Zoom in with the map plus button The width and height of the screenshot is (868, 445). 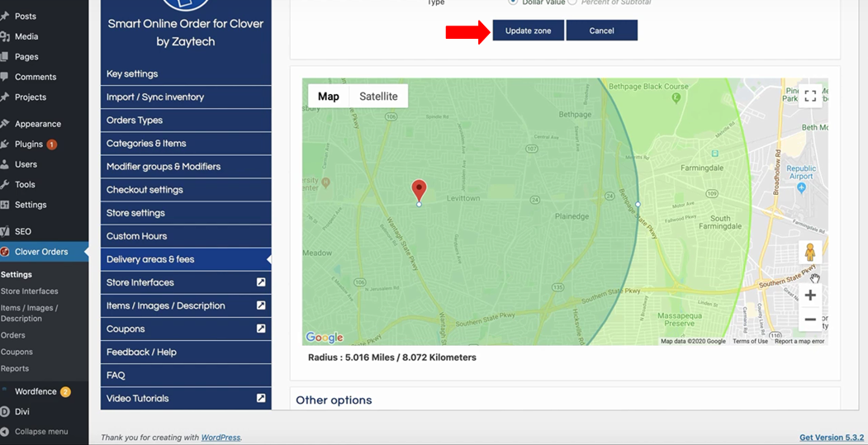tap(810, 295)
